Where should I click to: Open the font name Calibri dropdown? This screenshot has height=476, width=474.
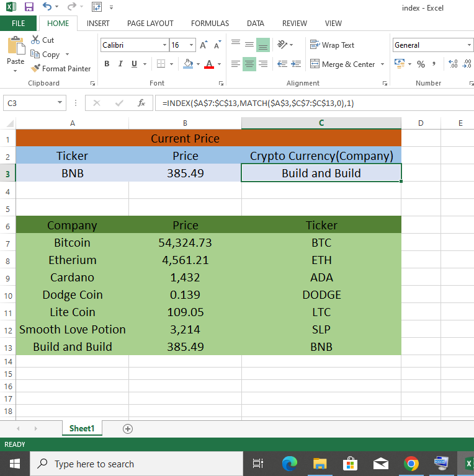164,45
